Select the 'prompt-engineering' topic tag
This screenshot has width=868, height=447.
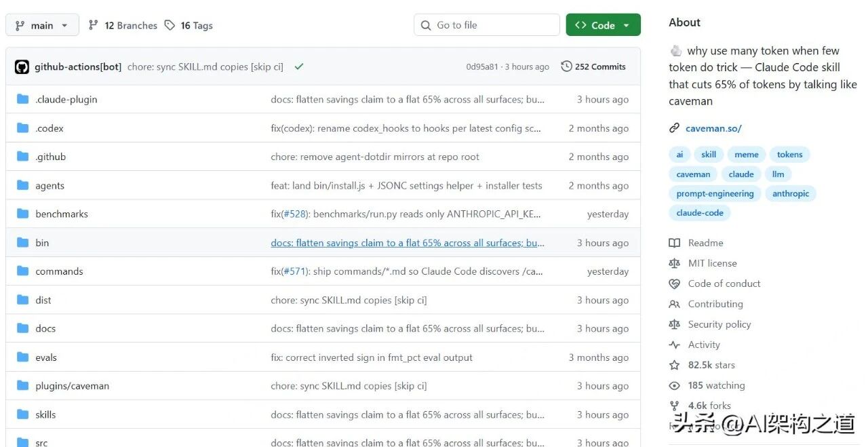[715, 193]
